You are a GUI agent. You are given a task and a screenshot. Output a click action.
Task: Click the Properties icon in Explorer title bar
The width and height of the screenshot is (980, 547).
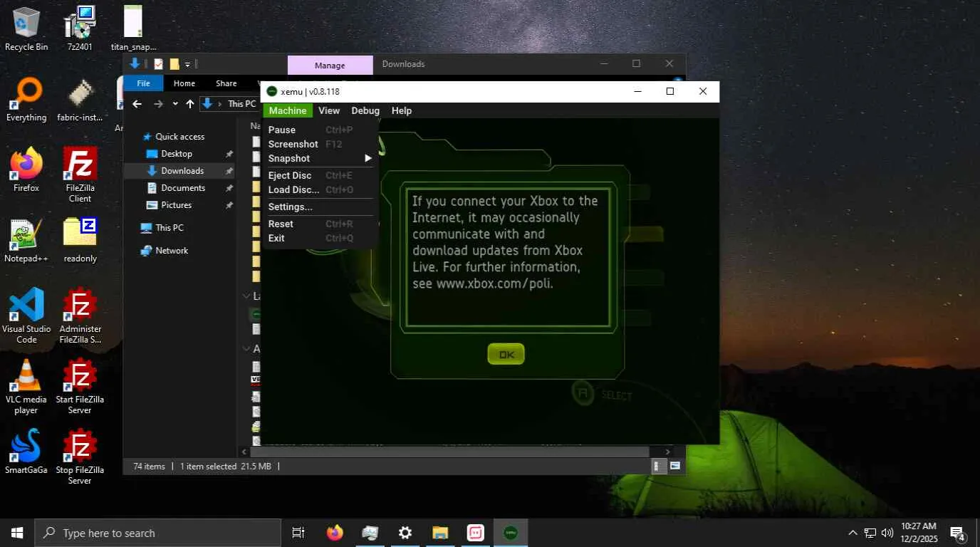tap(158, 64)
